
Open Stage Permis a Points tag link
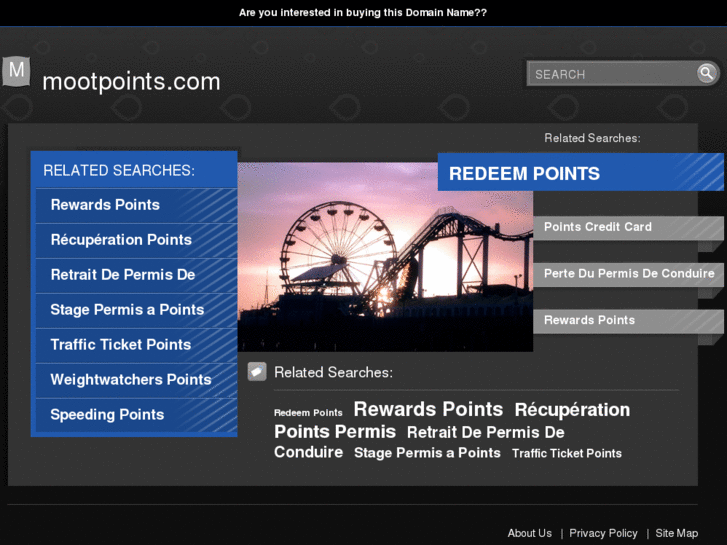click(x=427, y=453)
